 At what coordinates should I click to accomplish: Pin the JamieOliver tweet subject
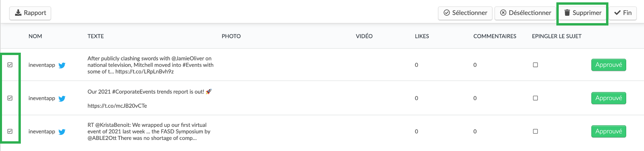[536, 65]
